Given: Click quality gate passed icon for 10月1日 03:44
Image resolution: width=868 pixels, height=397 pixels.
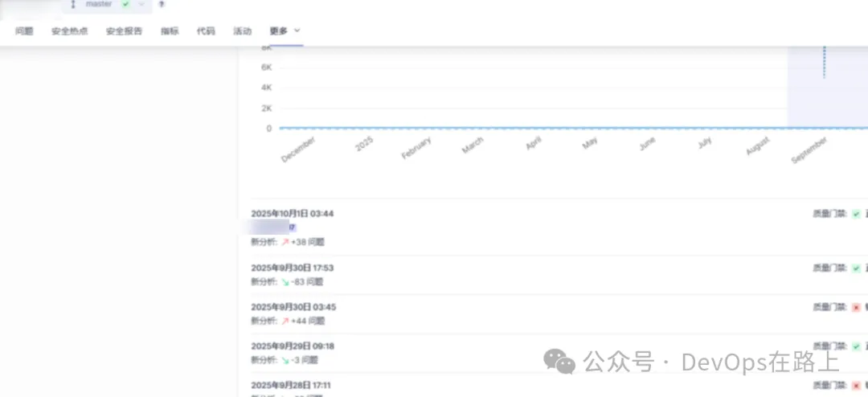Looking at the screenshot, I should coord(857,214).
